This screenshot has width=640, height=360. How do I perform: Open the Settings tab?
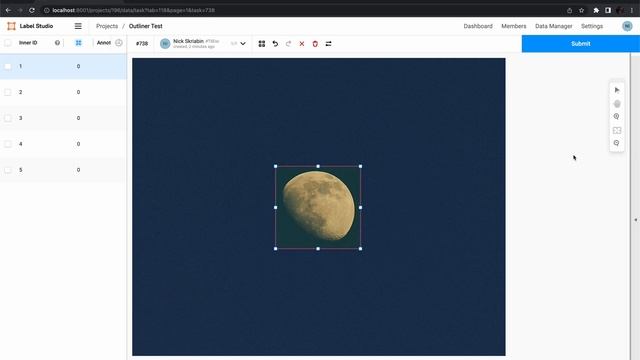tap(592, 26)
